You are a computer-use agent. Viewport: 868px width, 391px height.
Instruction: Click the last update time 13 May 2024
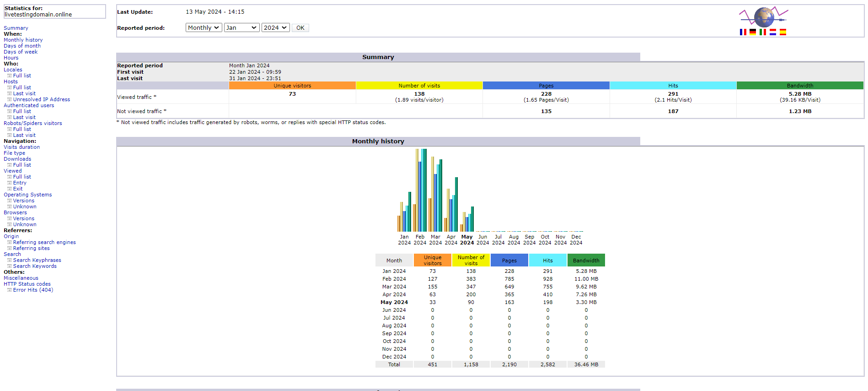[215, 12]
